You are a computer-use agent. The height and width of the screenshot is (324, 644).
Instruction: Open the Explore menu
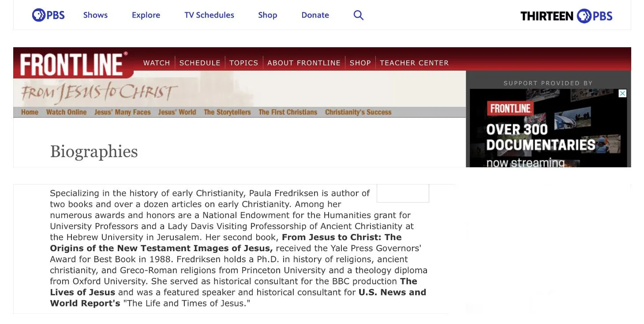(x=146, y=15)
